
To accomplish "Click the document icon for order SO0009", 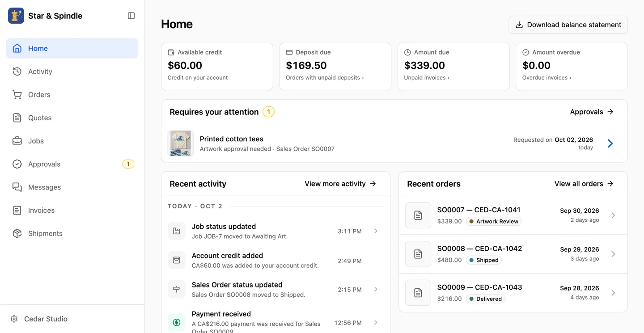I will pyautogui.click(x=418, y=293).
